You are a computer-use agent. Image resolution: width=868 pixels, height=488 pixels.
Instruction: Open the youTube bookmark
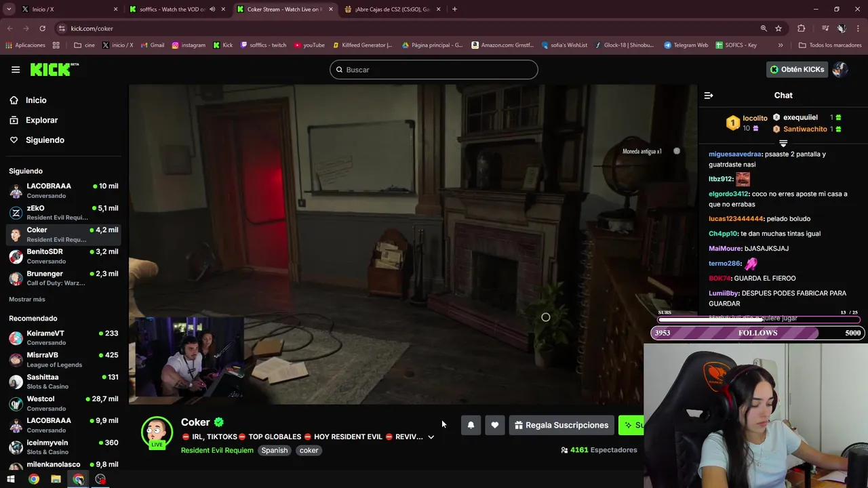coord(309,45)
